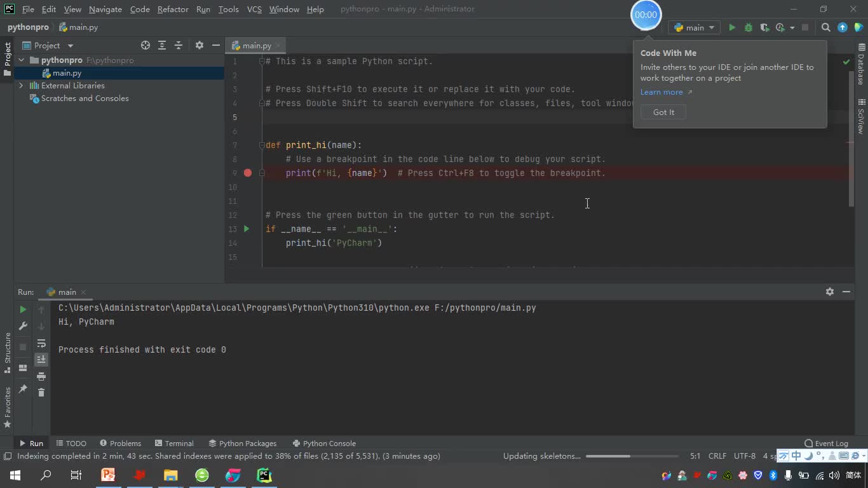The width and height of the screenshot is (868, 488).
Task: Click the green inspection checkmark in the editor
Action: (x=846, y=62)
